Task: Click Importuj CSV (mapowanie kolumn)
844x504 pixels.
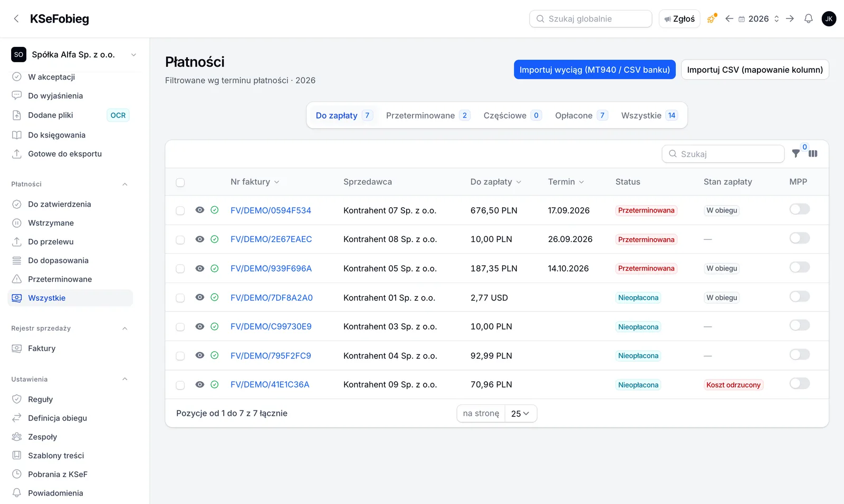Action: [x=755, y=70]
